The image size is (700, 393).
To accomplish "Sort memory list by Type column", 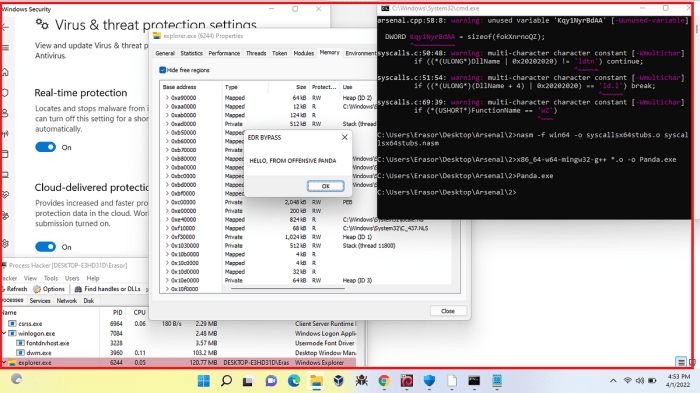I will (245, 87).
